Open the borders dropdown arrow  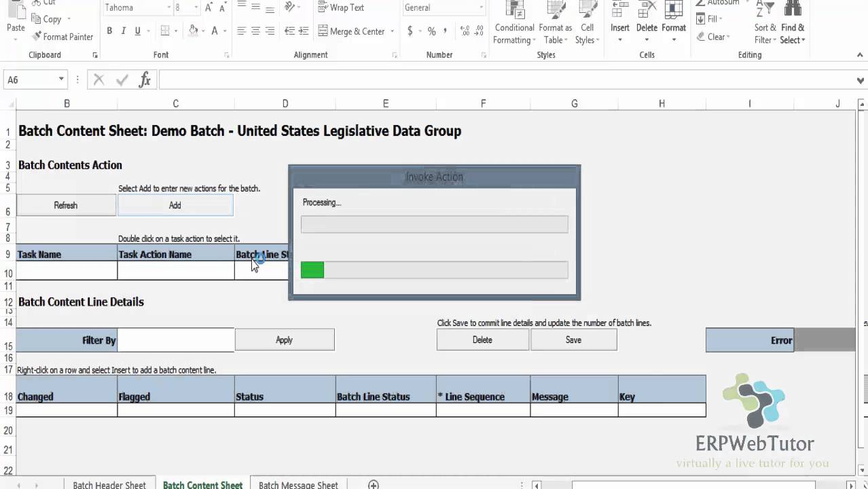[x=177, y=31]
